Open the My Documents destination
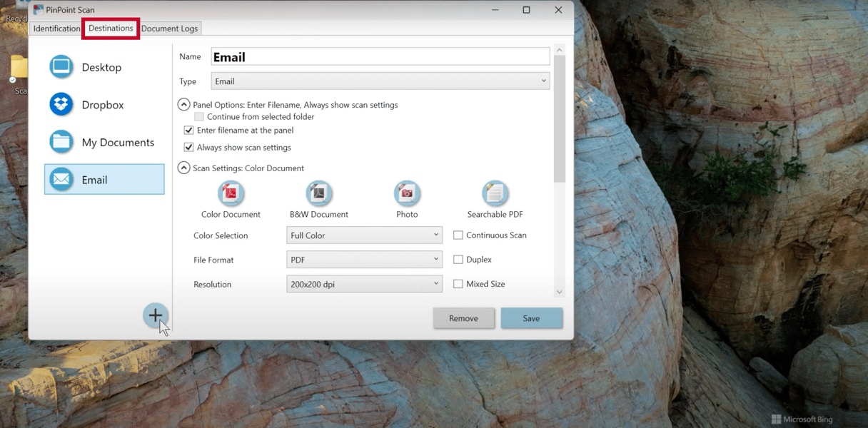 (x=61, y=142)
